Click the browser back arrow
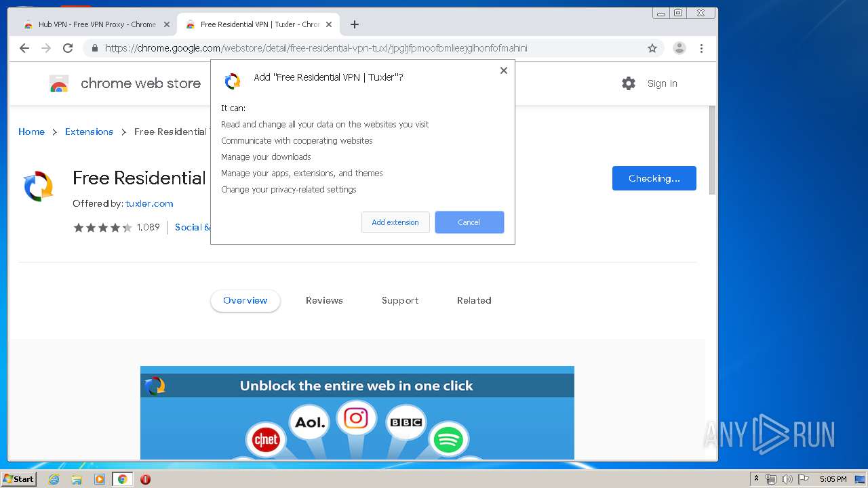The width and height of the screenshot is (868, 488). pos(24,48)
